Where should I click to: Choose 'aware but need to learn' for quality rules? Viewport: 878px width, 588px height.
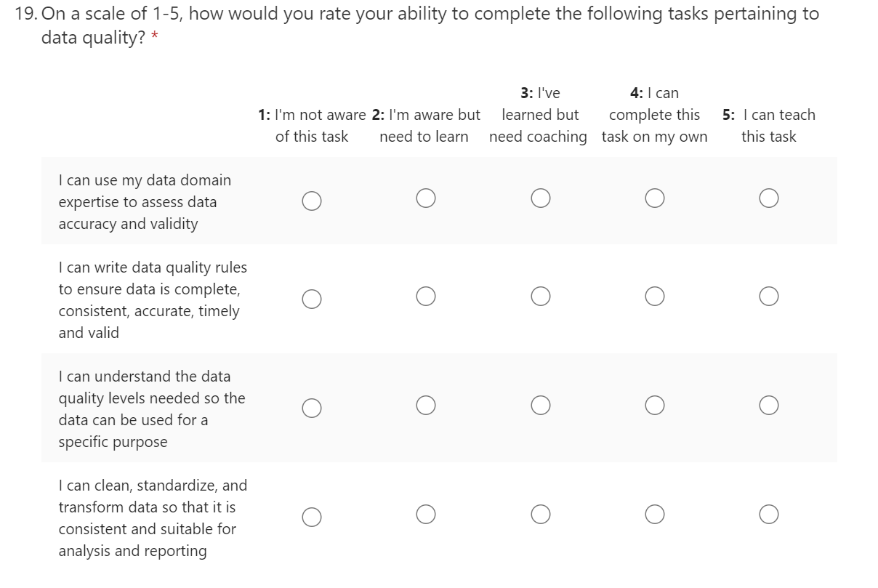pyautogui.click(x=426, y=296)
